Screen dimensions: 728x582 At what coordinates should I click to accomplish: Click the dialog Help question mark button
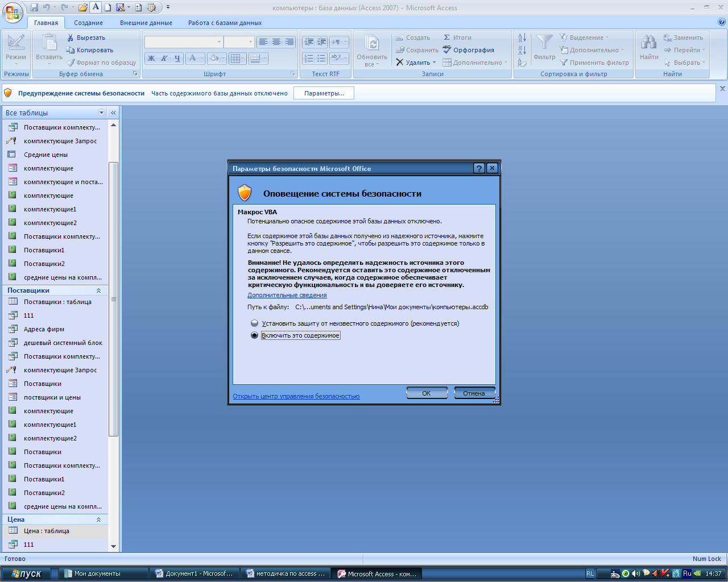point(479,168)
